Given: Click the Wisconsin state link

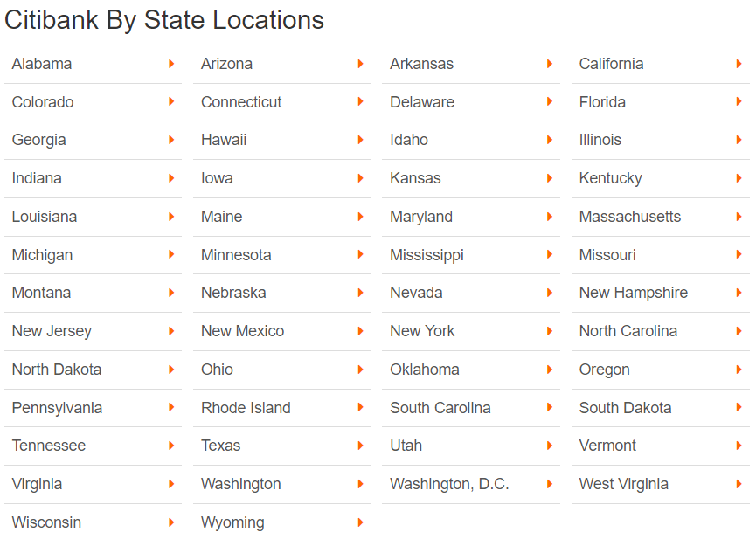Looking at the screenshot, I should pyautogui.click(x=45, y=522).
